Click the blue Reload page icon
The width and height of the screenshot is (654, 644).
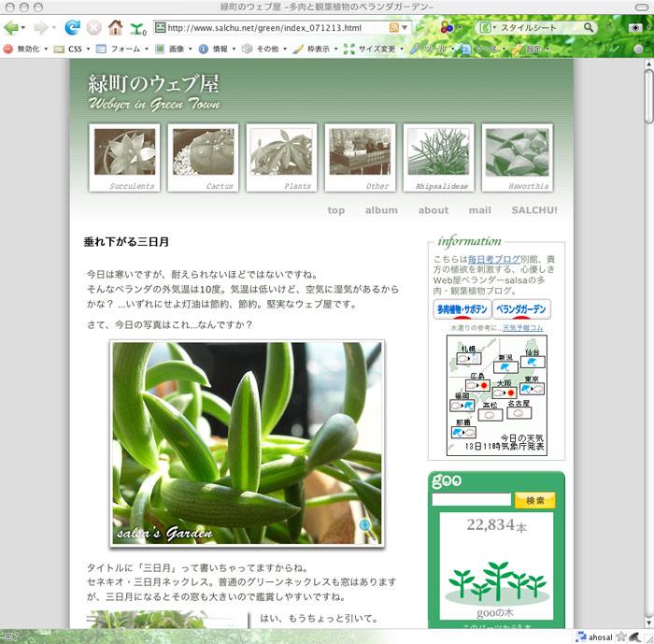click(72, 28)
